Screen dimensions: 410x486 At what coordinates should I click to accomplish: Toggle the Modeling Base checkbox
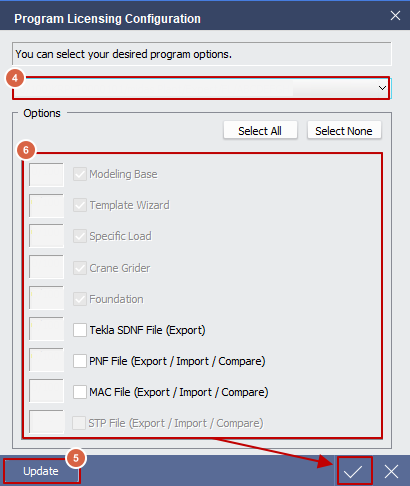pos(80,174)
